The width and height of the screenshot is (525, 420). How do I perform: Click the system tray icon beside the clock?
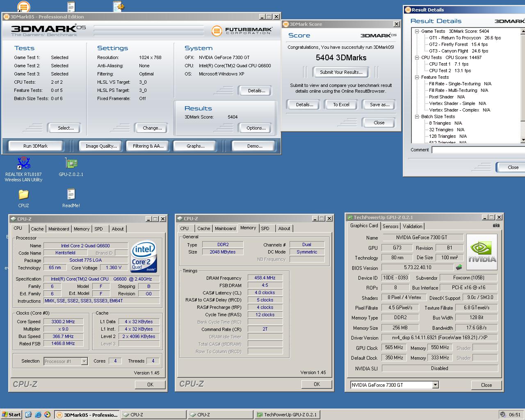(503, 415)
